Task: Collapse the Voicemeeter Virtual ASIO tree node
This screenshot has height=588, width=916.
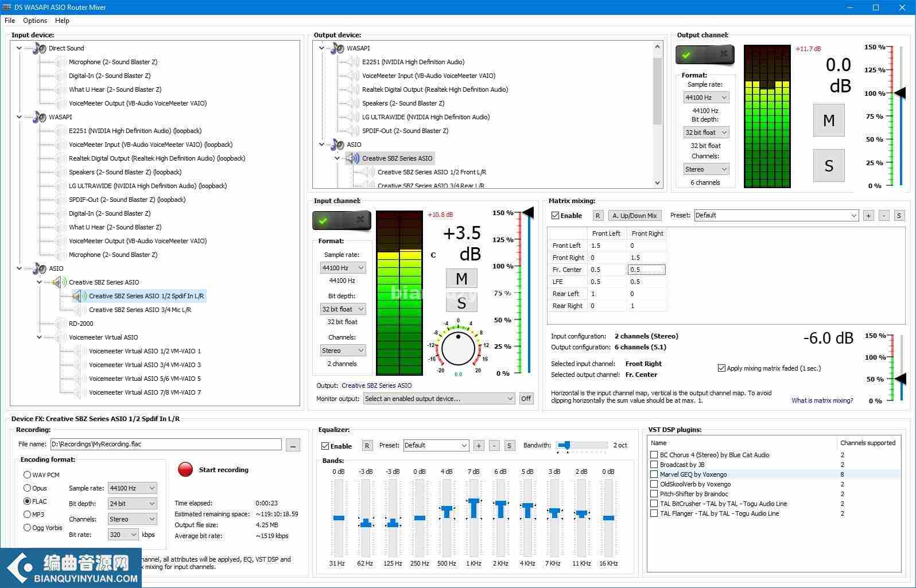Action: (40, 337)
